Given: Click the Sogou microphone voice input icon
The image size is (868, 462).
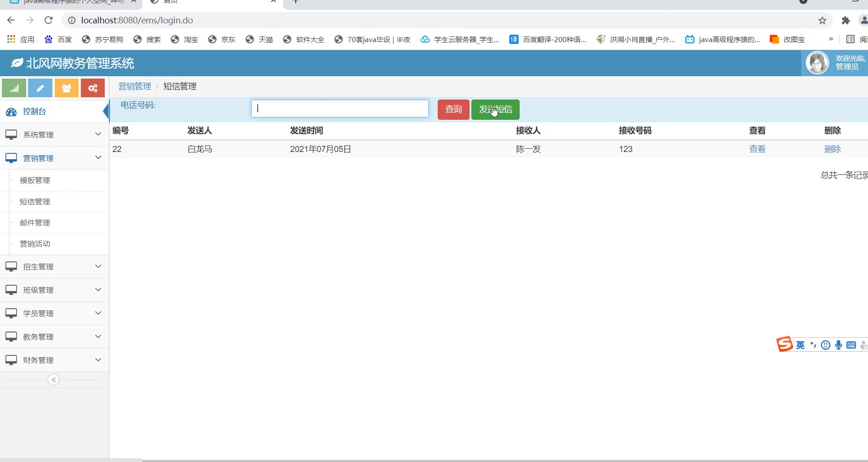Looking at the screenshot, I should (839, 345).
